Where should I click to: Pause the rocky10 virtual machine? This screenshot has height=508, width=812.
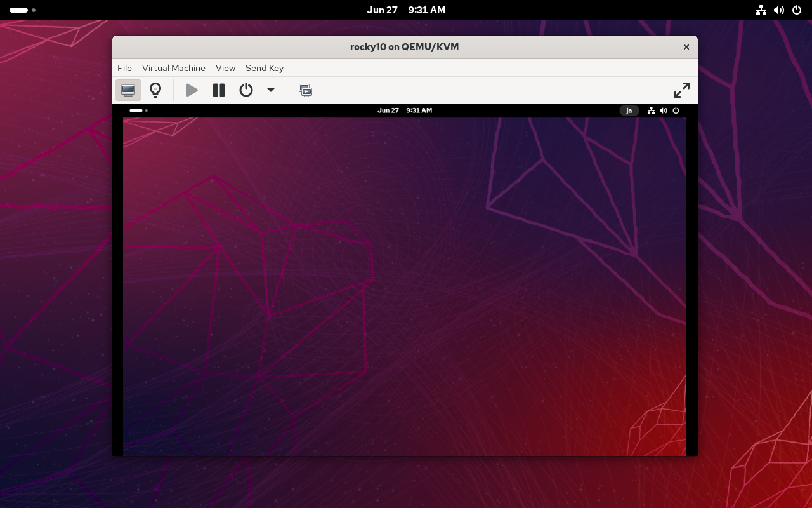click(x=219, y=90)
